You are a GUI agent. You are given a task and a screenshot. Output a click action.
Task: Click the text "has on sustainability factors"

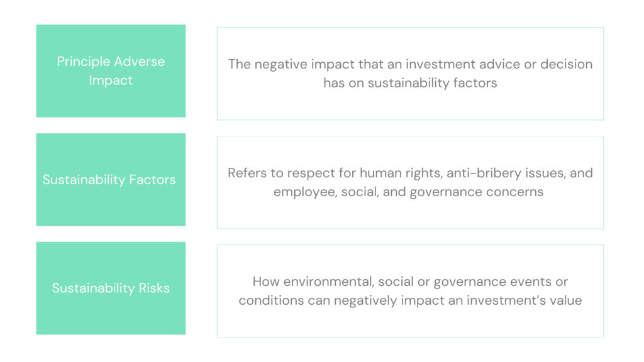[x=410, y=83]
